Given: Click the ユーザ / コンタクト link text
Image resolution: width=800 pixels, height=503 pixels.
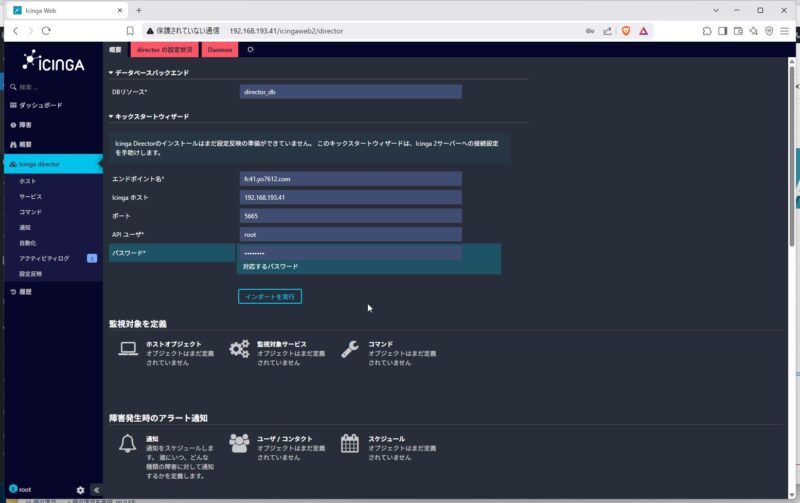Looking at the screenshot, I should point(285,439).
